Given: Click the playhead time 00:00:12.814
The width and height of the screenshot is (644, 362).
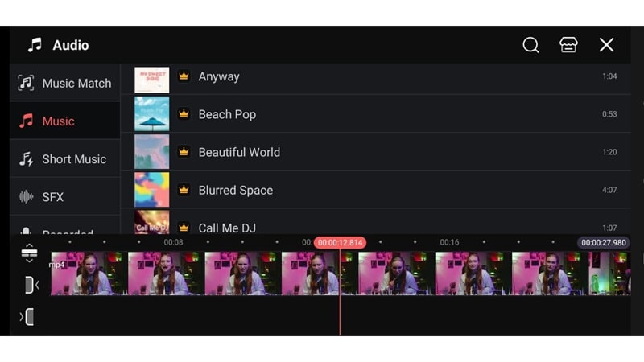Looking at the screenshot, I should pyautogui.click(x=340, y=243).
